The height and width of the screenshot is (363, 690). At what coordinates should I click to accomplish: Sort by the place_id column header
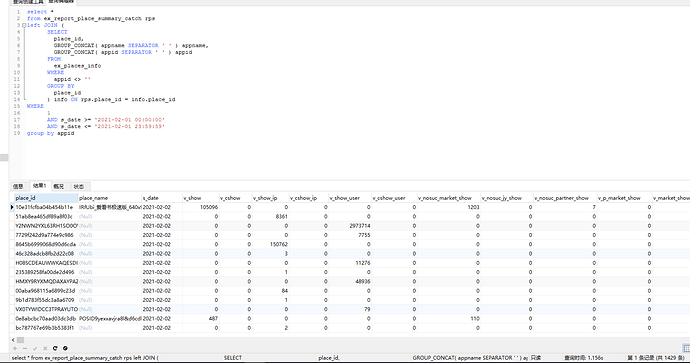(x=46, y=198)
